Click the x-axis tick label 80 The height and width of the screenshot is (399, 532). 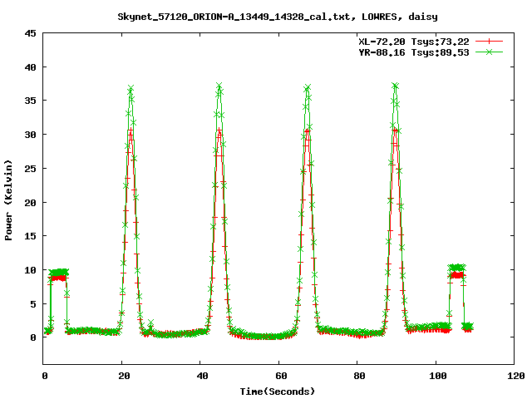click(359, 376)
